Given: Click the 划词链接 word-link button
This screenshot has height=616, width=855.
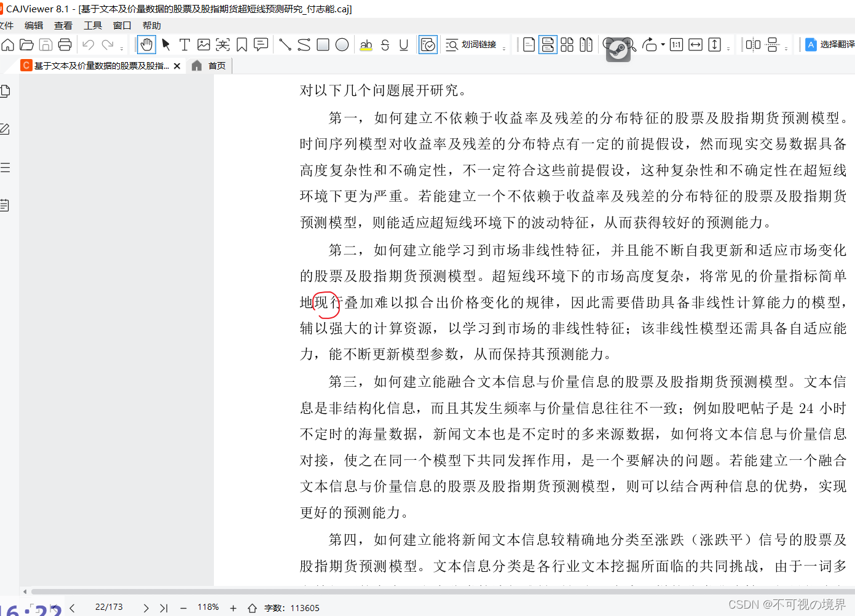Looking at the screenshot, I should [x=471, y=45].
